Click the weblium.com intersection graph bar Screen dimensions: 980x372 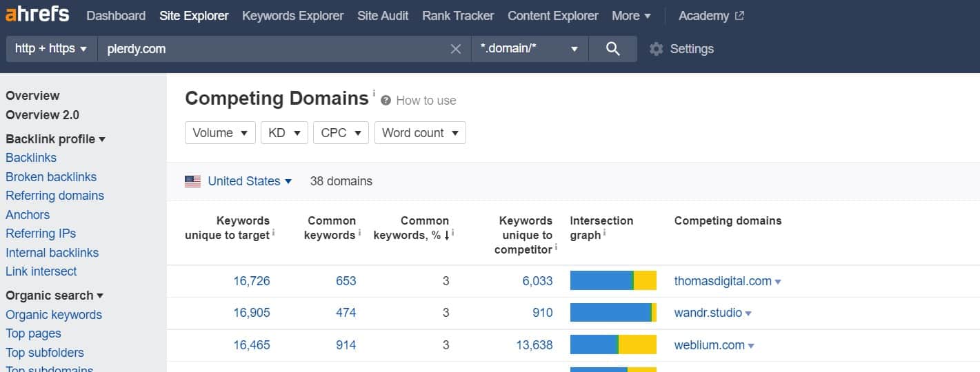point(613,345)
